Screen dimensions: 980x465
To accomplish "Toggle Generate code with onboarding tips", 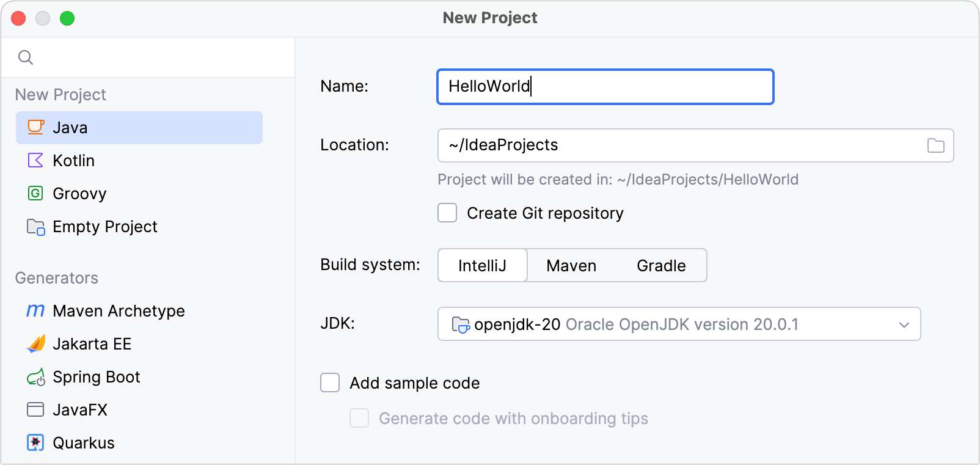I will pos(359,418).
